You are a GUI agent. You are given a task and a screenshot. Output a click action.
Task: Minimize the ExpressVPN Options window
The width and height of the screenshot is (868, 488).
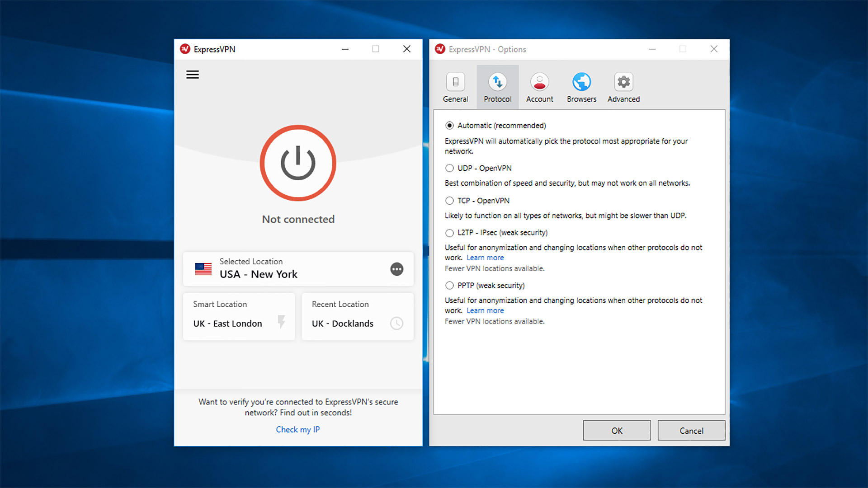pos(652,49)
